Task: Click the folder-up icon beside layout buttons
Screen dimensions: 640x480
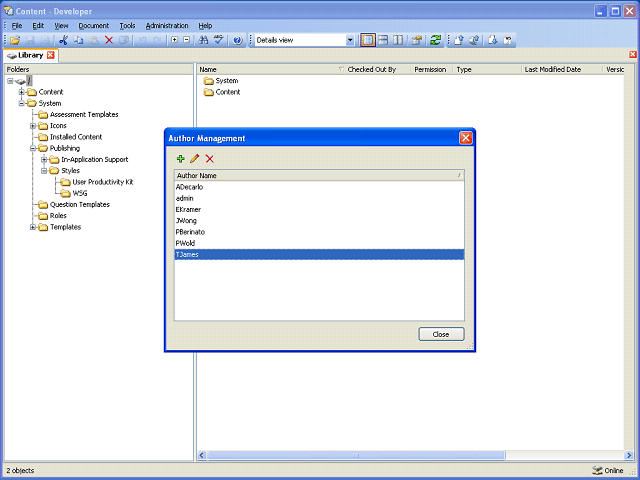Action: [417, 40]
